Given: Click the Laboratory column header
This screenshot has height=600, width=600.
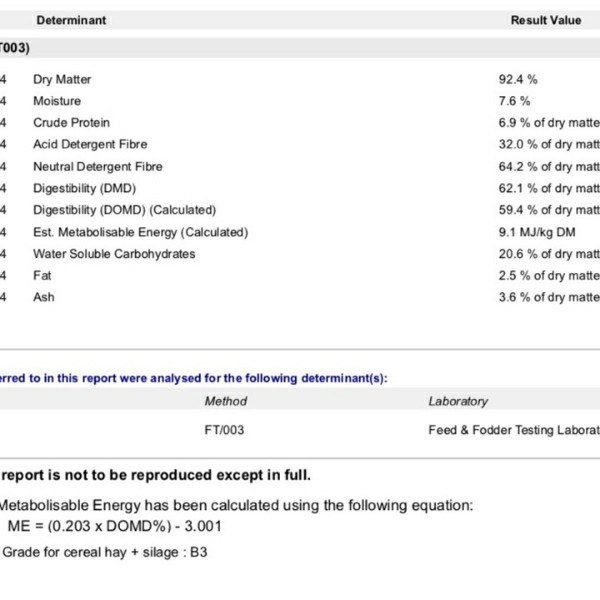Looking at the screenshot, I should coord(458,401).
